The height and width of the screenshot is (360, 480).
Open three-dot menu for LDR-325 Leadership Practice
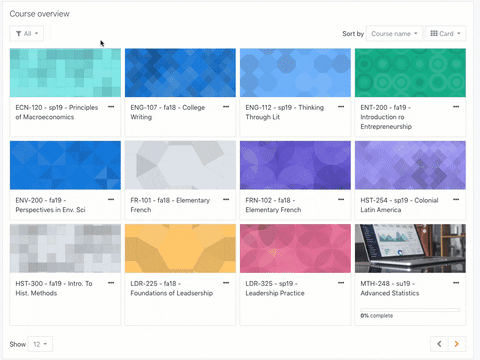click(341, 283)
